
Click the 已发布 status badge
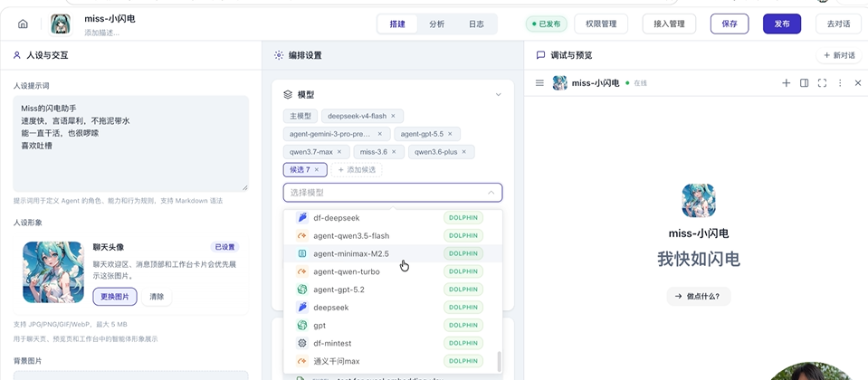546,24
